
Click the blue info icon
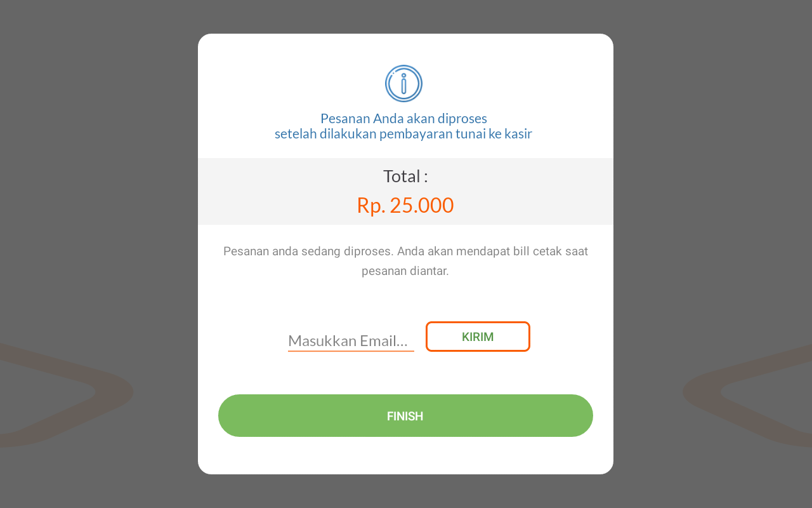(403, 83)
